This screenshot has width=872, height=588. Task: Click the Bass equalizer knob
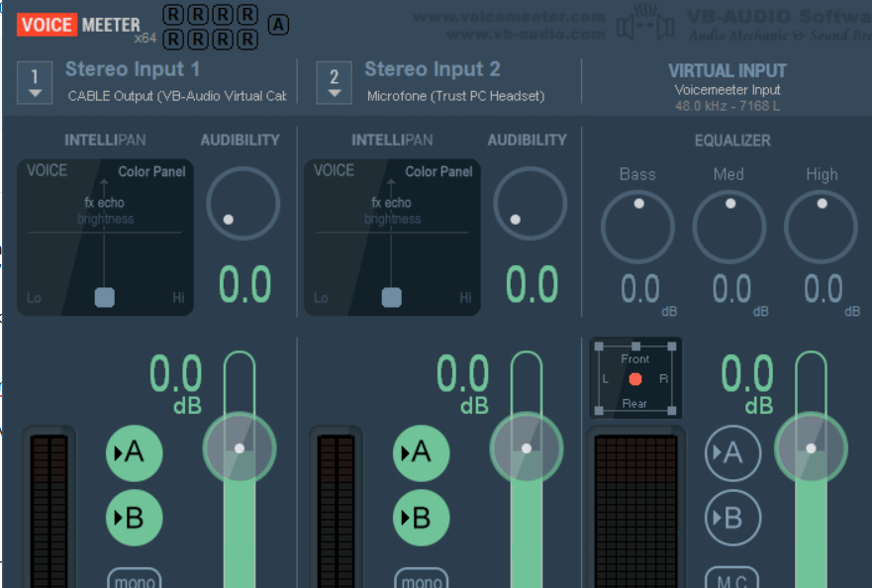coord(637,227)
